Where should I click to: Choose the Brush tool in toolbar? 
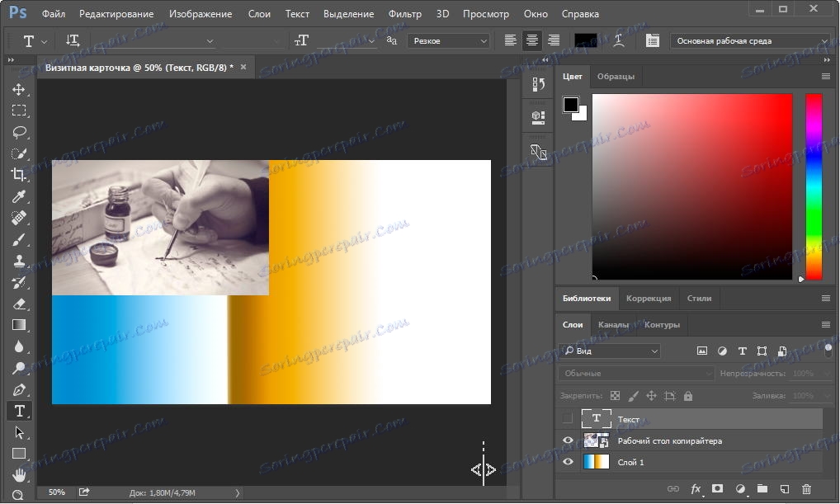(19, 239)
